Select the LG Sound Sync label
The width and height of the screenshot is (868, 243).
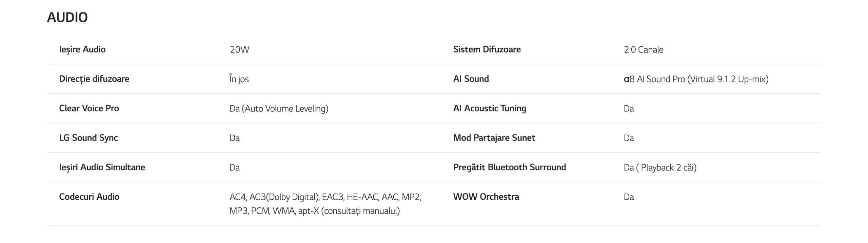(x=88, y=138)
